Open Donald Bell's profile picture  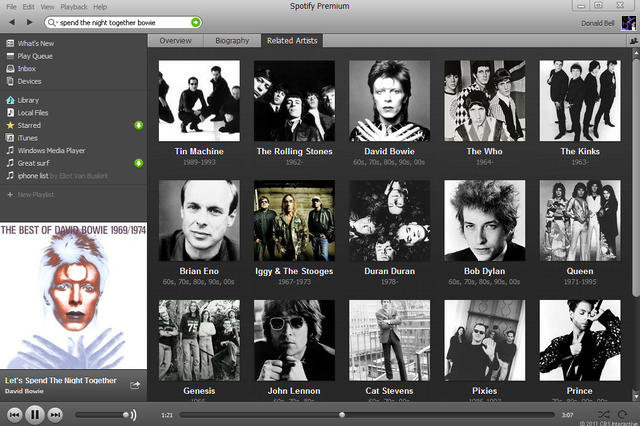click(629, 23)
